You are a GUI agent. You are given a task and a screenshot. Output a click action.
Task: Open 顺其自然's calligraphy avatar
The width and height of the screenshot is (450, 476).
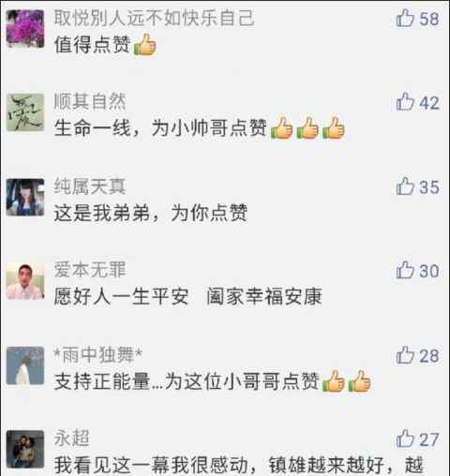click(x=25, y=112)
